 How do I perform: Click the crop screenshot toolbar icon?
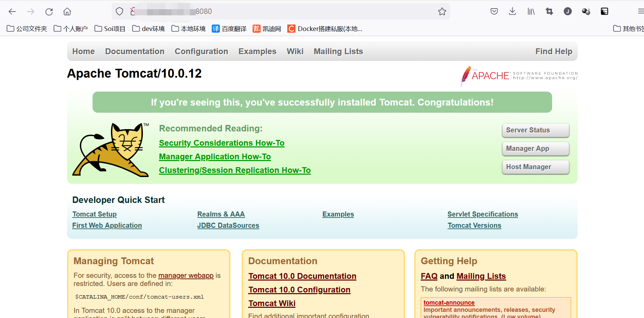(549, 12)
